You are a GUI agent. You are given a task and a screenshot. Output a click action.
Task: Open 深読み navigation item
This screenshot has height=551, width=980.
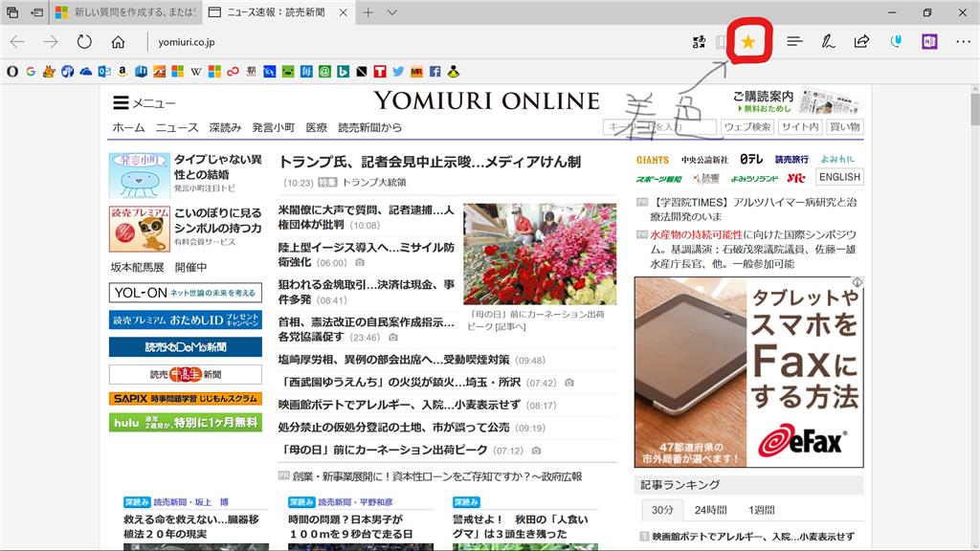coord(225,127)
